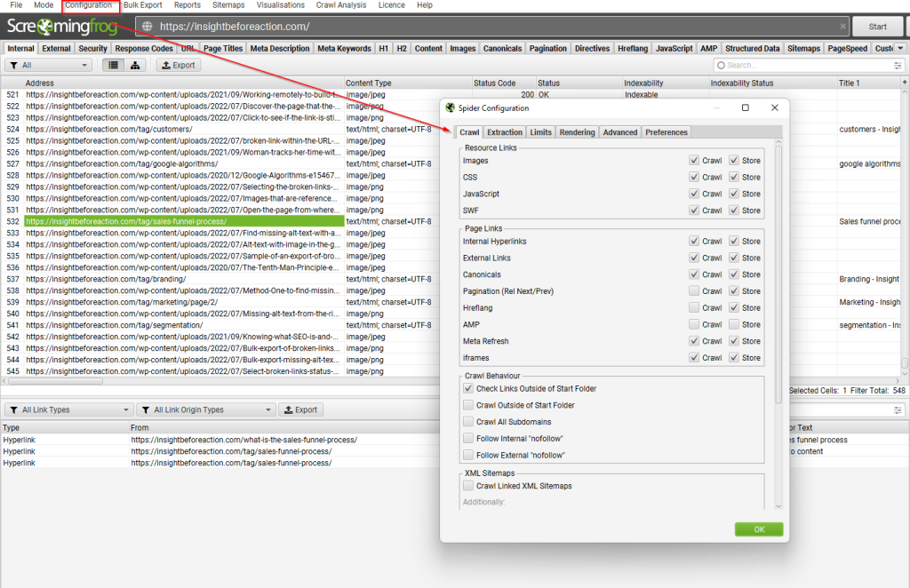Select the Structured Data tab

(x=752, y=49)
